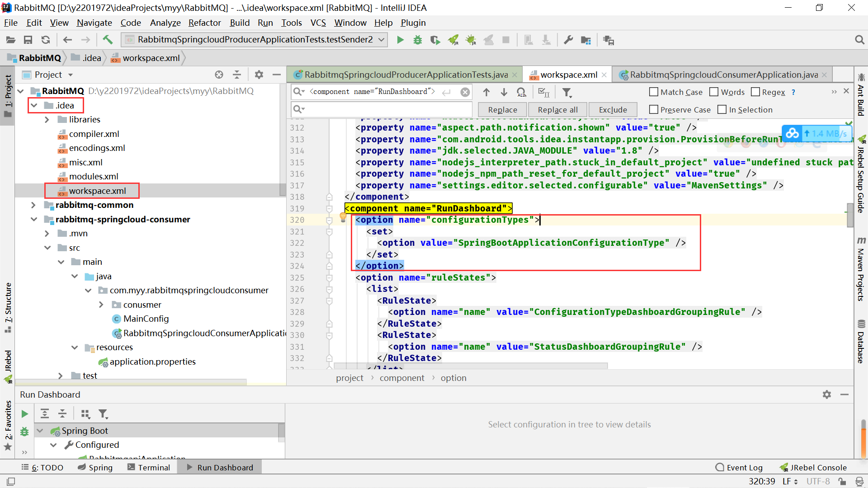The width and height of the screenshot is (868, 488).
Task: Open JRebel Console
Action: pos(813,467)
